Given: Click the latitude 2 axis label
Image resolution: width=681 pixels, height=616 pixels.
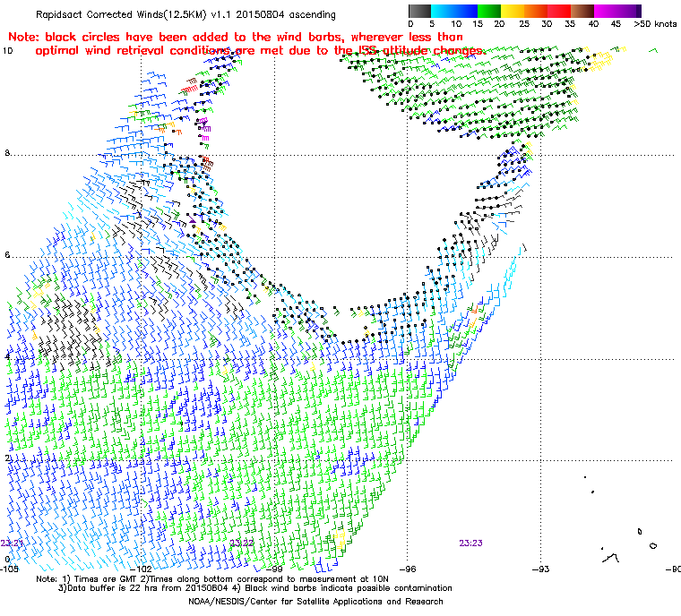Looking at the screenshot, I should [x=7, y=458].
